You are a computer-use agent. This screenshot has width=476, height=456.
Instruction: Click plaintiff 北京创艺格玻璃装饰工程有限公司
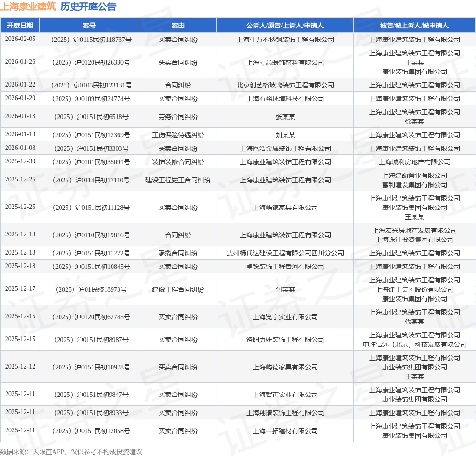click(x=285, y=85)
